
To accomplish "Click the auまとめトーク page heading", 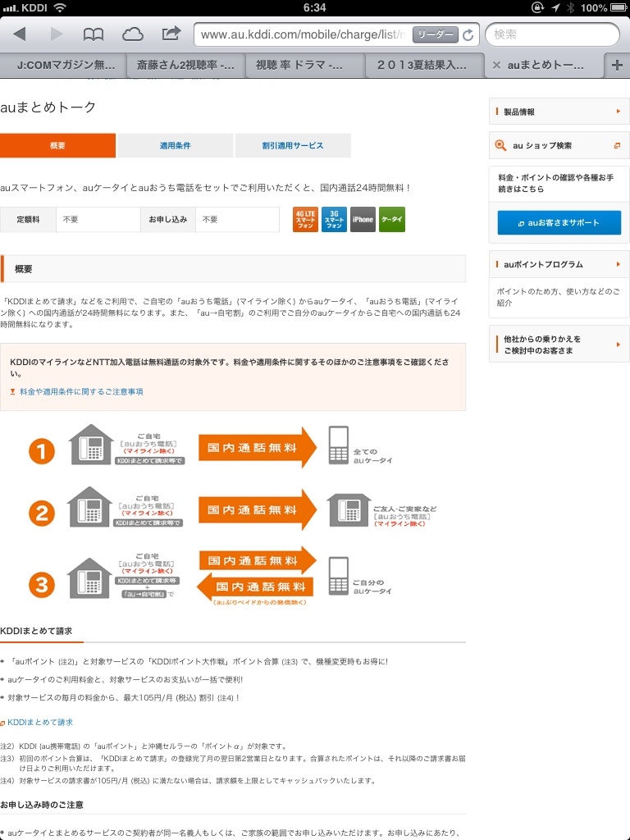I will tap(48, 107).
